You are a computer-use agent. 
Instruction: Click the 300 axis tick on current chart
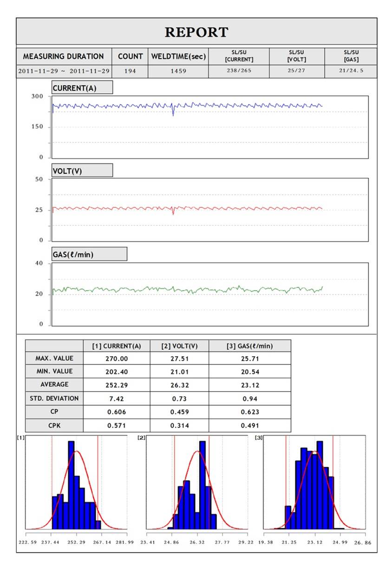[x=37, y=96]
